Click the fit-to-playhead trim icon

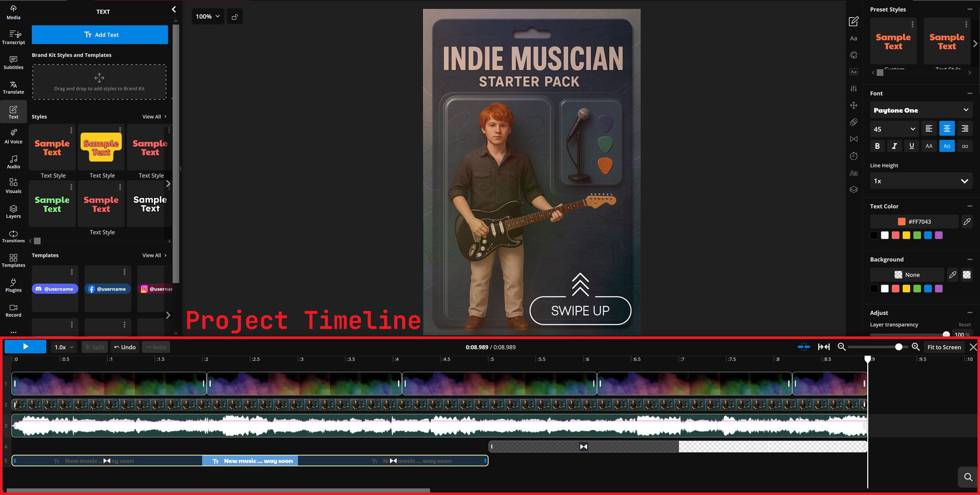pyautogui.click(x=824, y=347)
